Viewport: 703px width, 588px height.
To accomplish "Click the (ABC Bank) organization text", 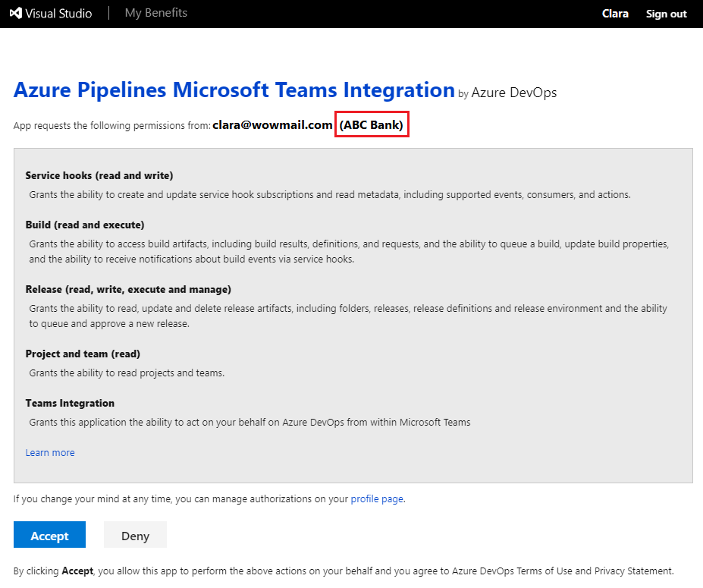I will point(372,124).
